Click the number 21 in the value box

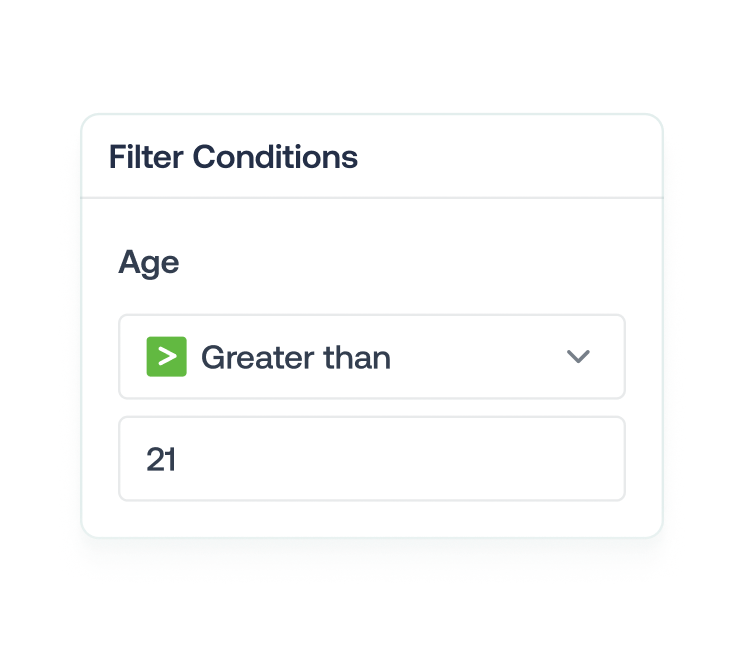(161, 460)
